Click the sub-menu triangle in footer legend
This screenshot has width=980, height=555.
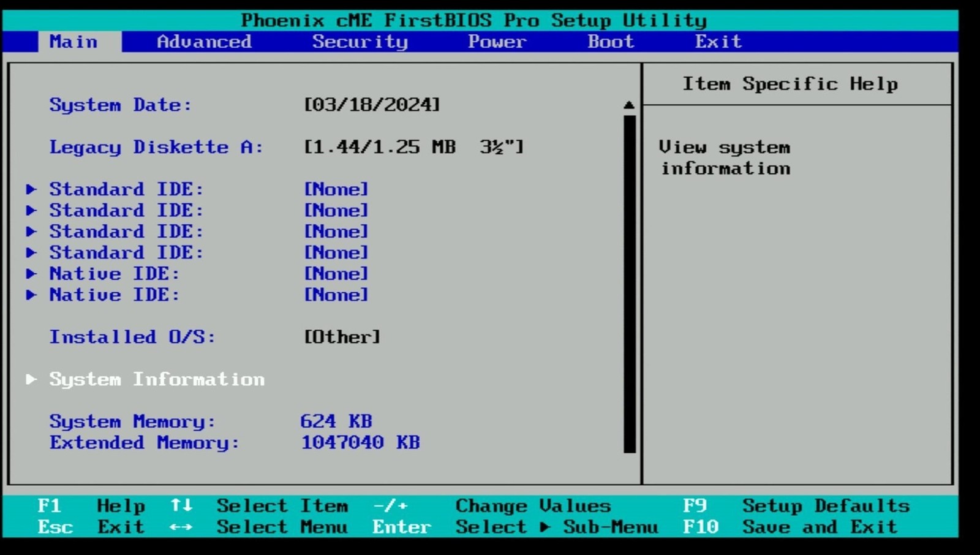pyautogui.click(x=545, y=527)
